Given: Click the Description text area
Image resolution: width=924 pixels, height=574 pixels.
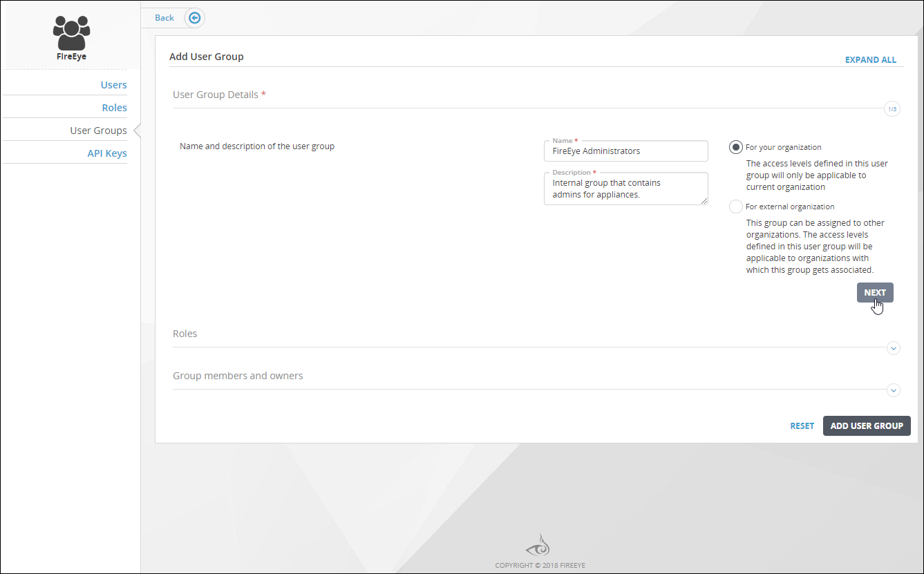Looking at the screenshot, I should coord(626,189).
